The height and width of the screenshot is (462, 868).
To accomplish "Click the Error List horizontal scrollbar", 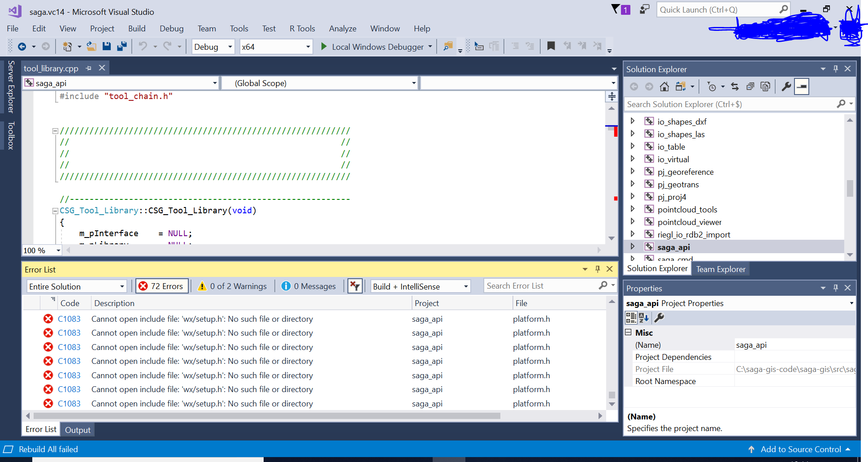I will 267,416.
